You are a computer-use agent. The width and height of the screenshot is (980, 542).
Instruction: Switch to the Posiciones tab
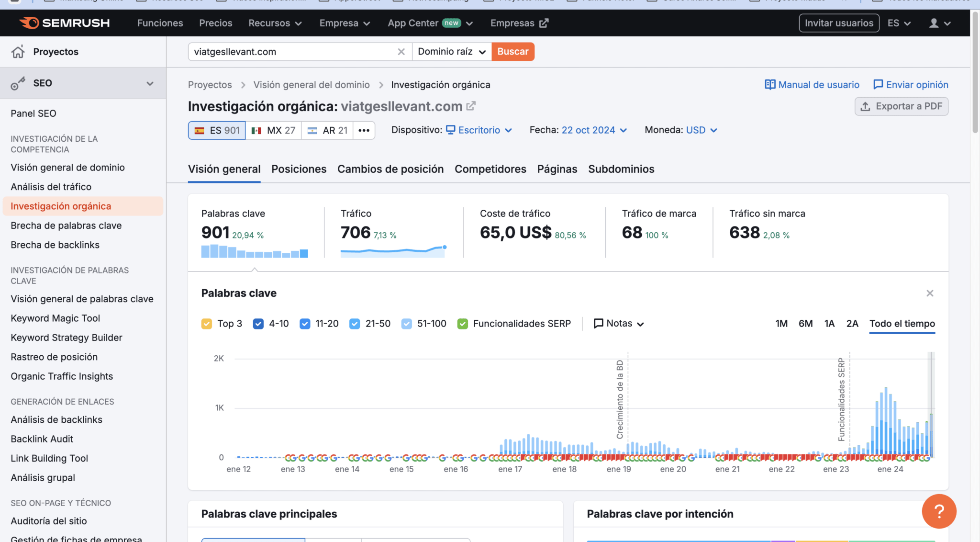299,169
